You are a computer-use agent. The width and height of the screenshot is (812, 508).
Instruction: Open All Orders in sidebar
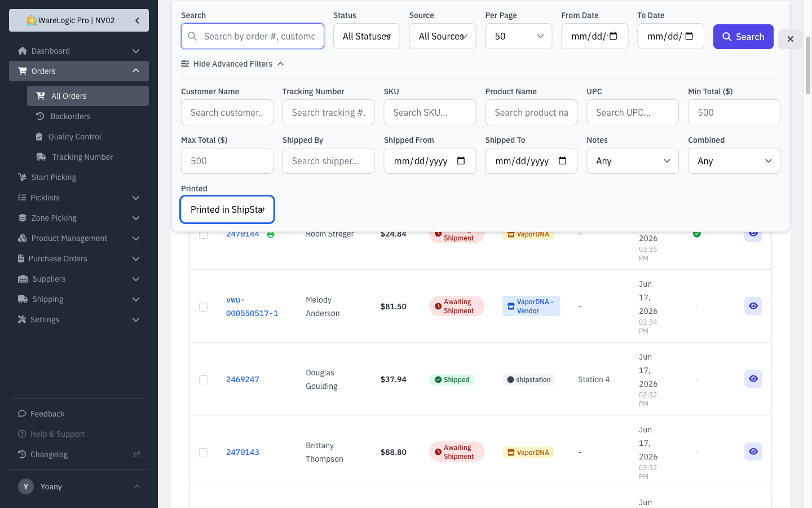pos(88,96)
